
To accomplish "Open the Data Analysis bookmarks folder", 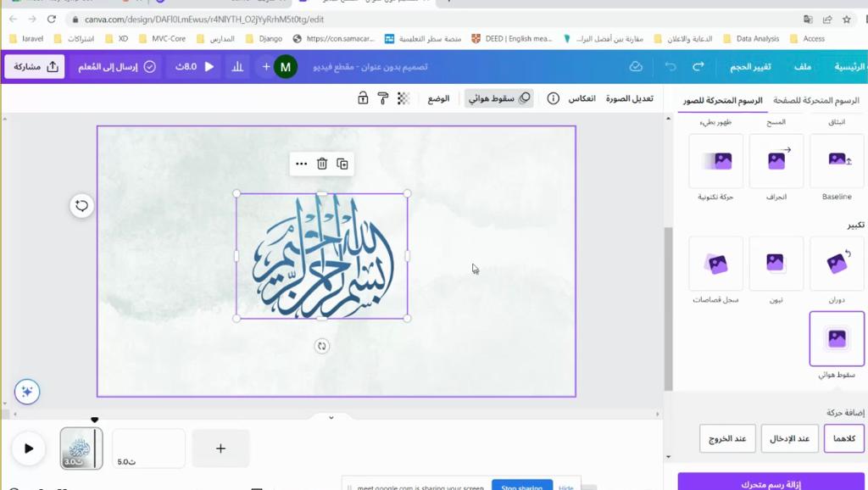I will [x=751, y=39].
